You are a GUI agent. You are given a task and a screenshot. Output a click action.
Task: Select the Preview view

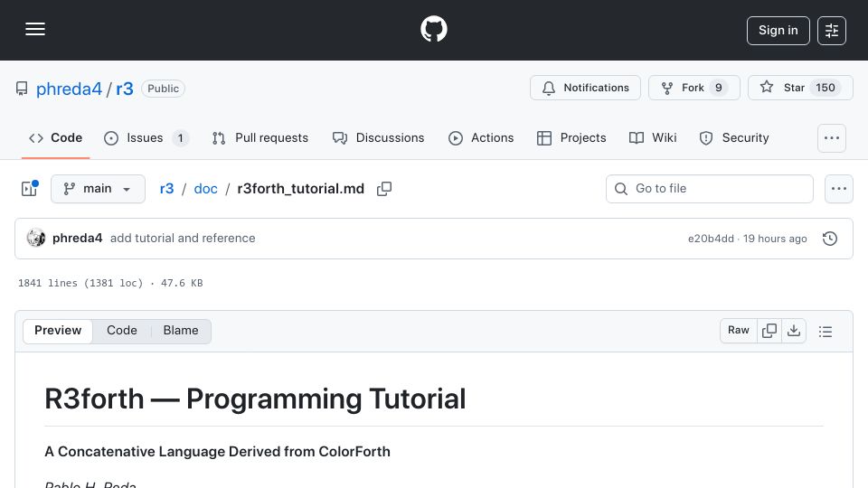58,331
